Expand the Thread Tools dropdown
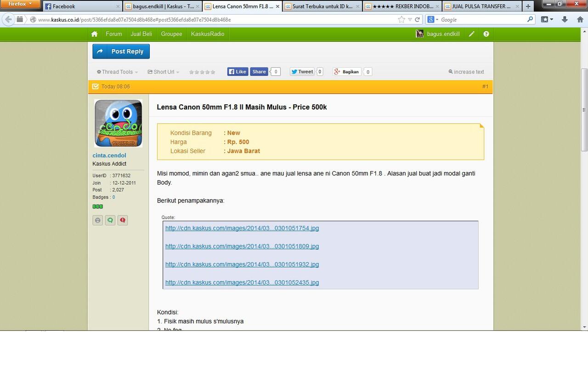The width and height of the screenshot is (588, 379). [x=117, y=72]
